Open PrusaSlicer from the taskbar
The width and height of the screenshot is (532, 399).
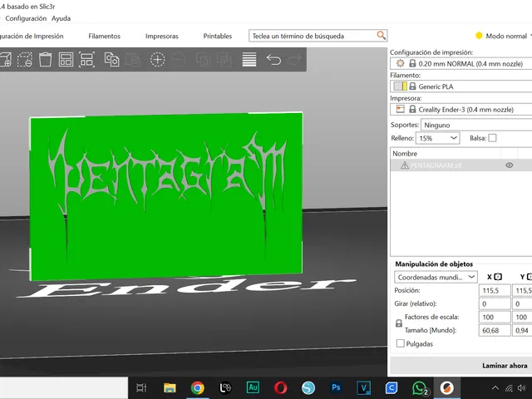pos(447,388)
